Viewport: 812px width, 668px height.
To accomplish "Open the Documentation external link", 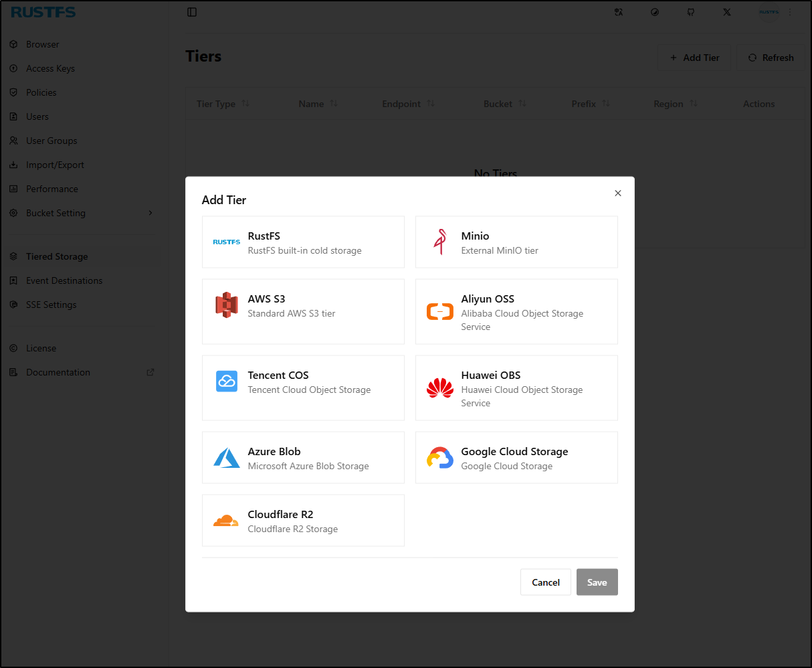I will [150, 372].
